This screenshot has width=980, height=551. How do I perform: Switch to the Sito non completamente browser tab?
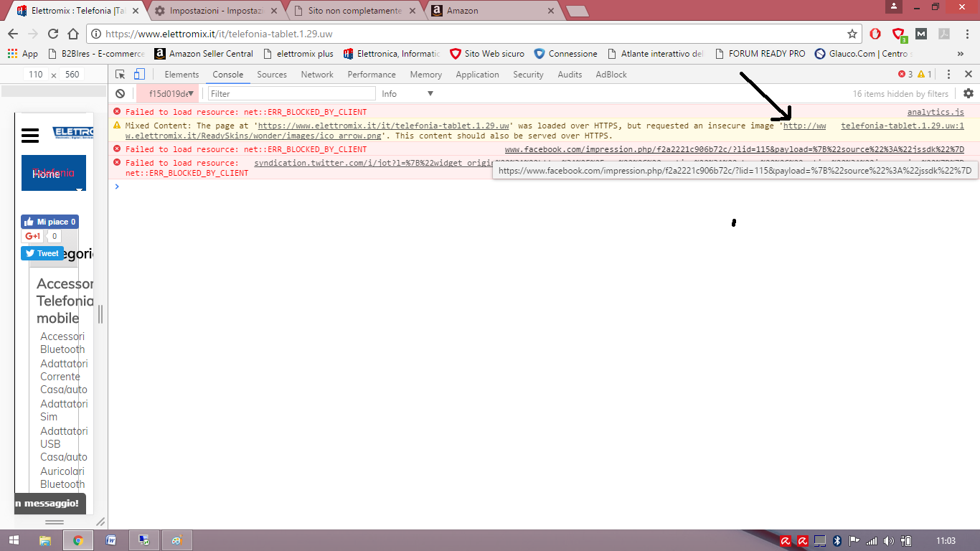(354, 11)
